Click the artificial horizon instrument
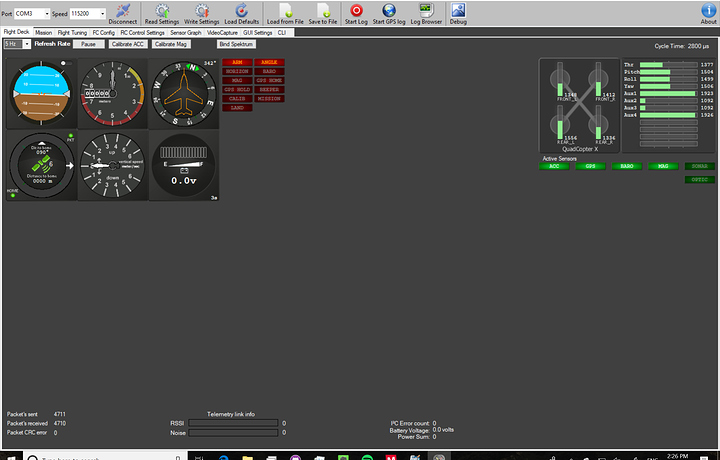The width and height of the screenshot is (720, 460). pos(41,93)
